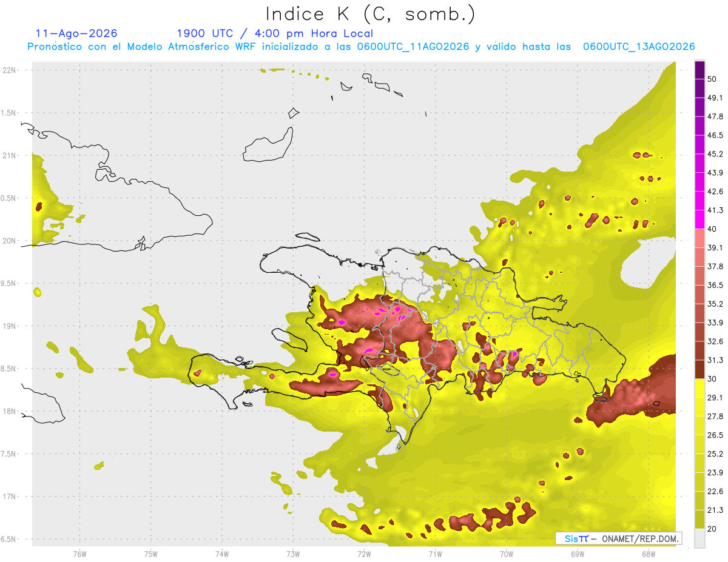Click the "68W" longitude axis label
This screenshot has width=728, height=562.
(x=648, y=554)
